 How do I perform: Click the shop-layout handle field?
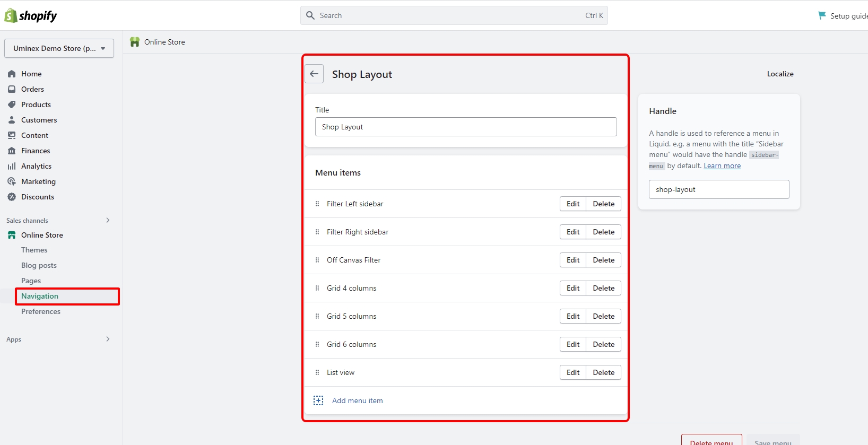click(718, 189)
